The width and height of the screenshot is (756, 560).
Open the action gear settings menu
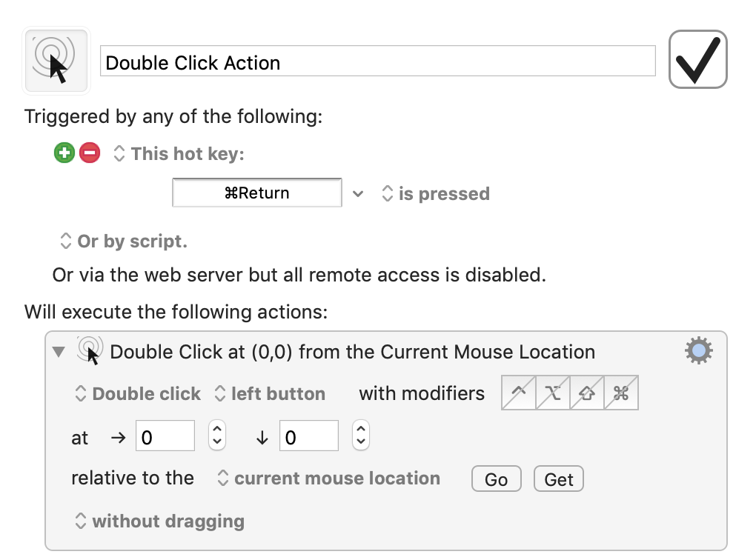698,350
